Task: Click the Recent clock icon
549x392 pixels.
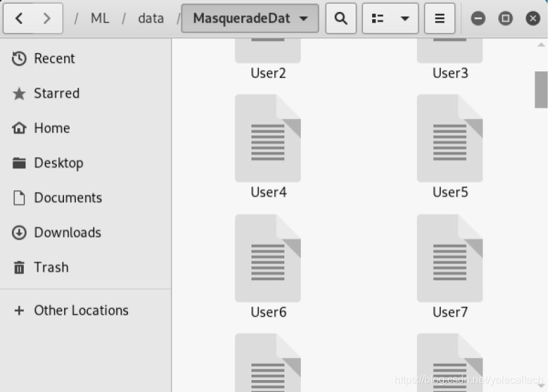Action: (19, 59)
